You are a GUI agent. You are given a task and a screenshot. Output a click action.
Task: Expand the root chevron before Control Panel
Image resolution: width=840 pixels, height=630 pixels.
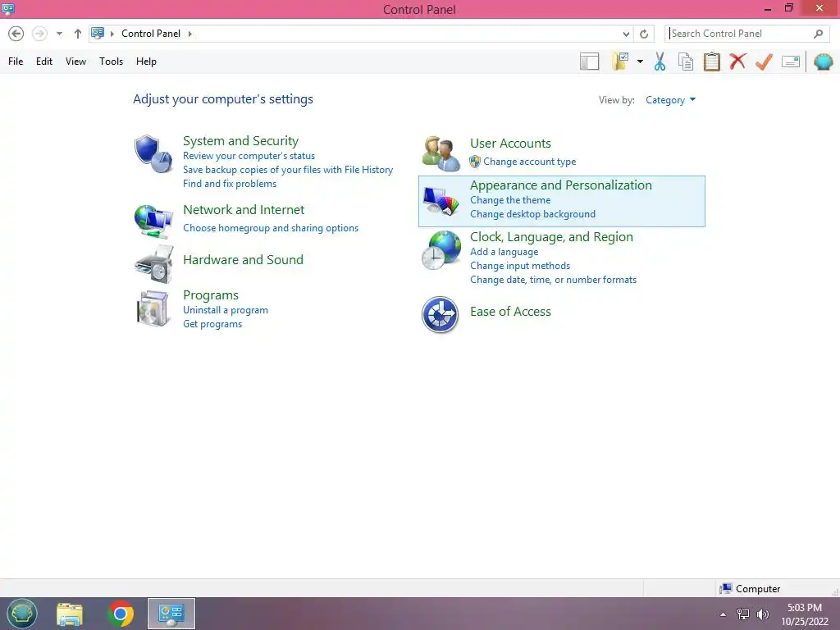112,34
